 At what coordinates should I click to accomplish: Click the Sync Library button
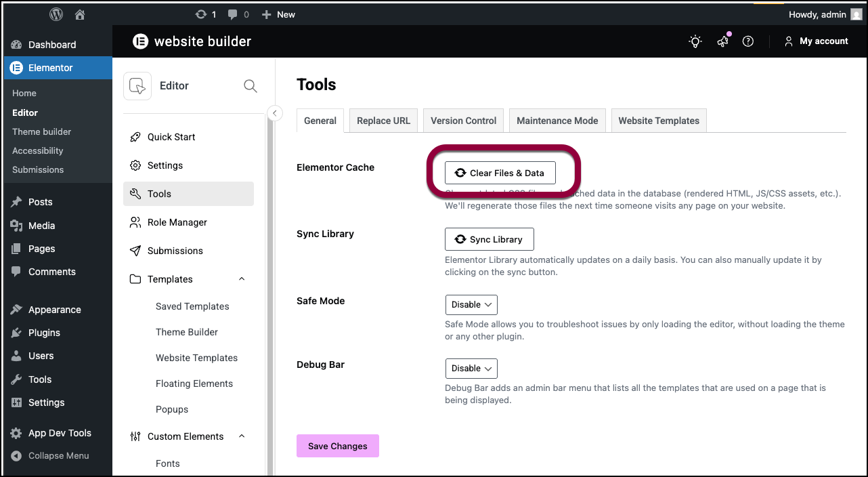point(489,239)
